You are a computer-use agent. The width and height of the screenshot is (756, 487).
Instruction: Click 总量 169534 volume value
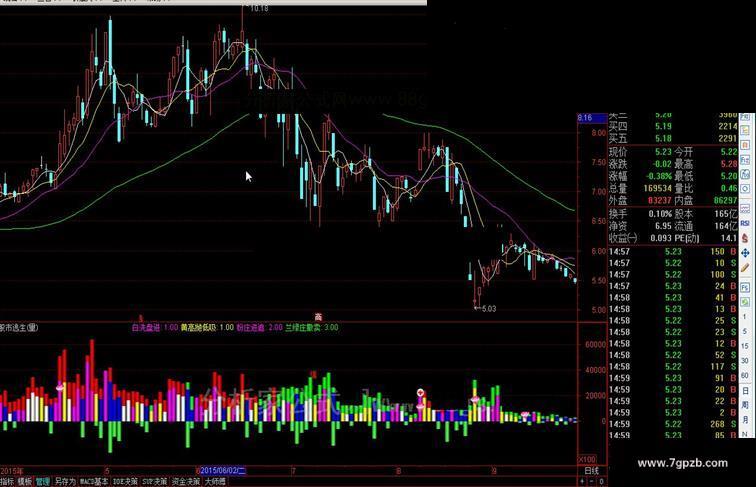[658, 188]
